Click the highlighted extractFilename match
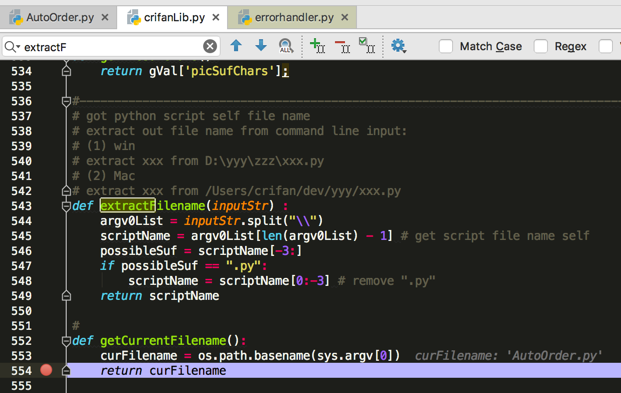Screen dimensions: 621x393 (128, 206)
